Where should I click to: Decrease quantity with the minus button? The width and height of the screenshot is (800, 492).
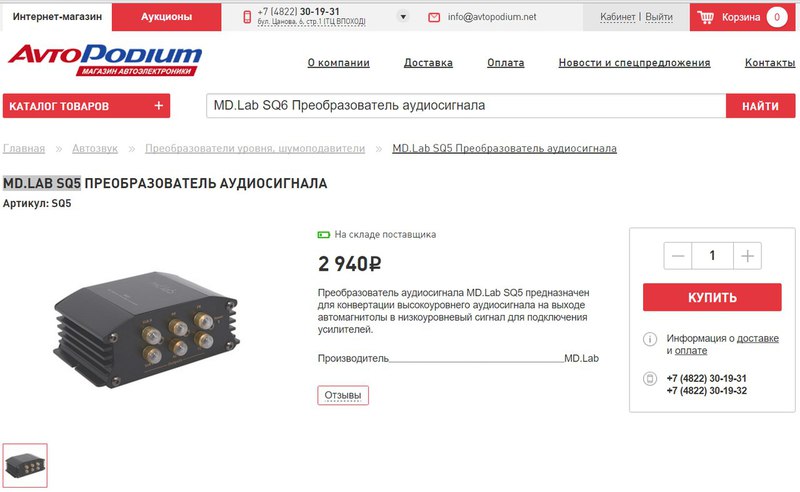678,256
